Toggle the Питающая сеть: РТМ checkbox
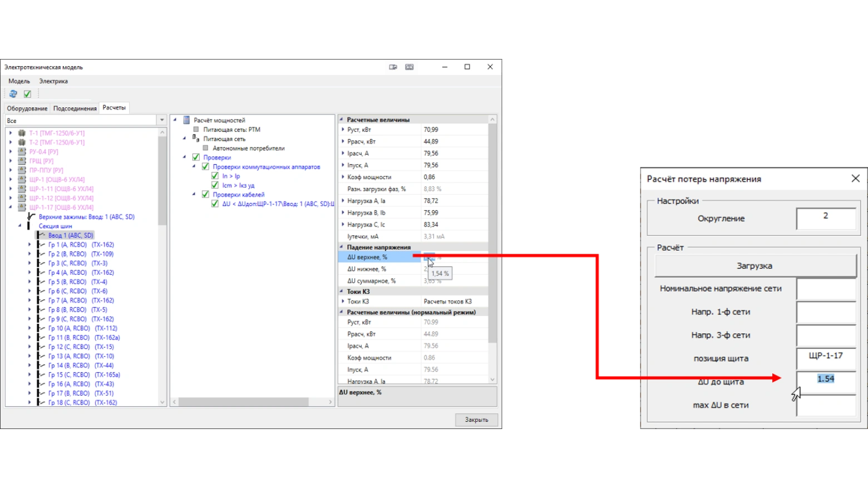The width and height of the screenshot is (868, 488). [196, 130]
